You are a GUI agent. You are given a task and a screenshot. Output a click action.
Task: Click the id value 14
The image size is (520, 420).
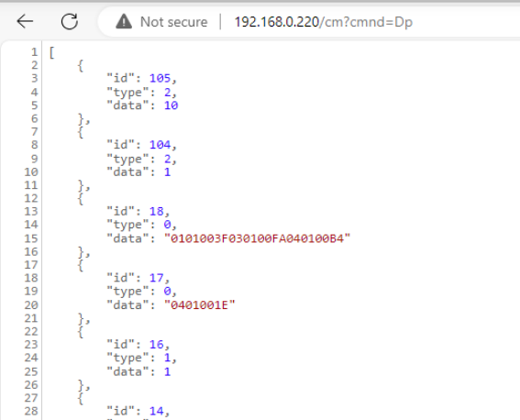tap(156, 411)
